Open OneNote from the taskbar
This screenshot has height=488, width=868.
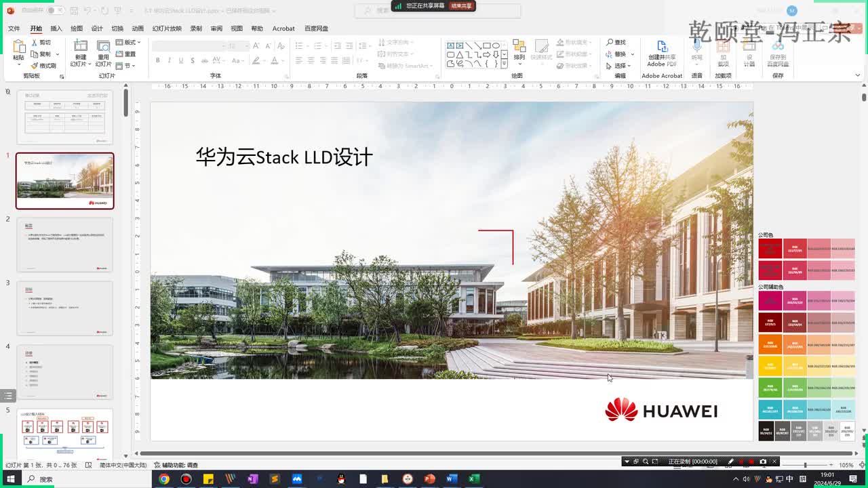(x=252, y=479)
